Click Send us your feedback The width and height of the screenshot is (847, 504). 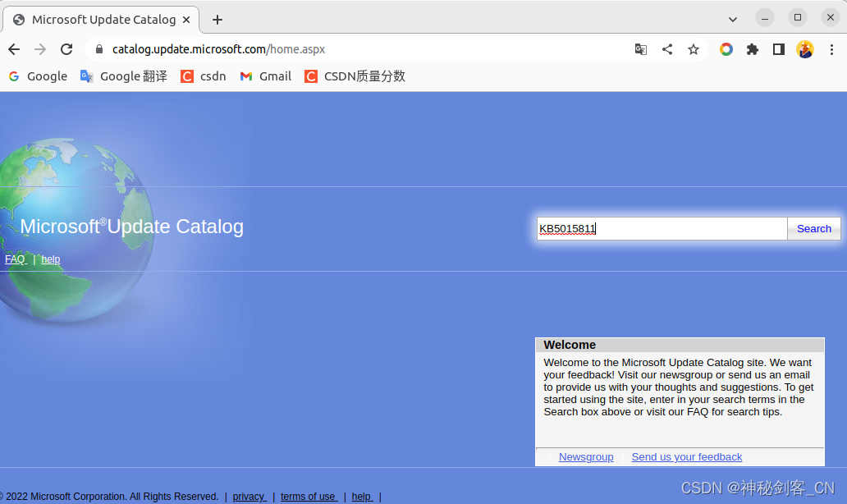tap(687, 457)
